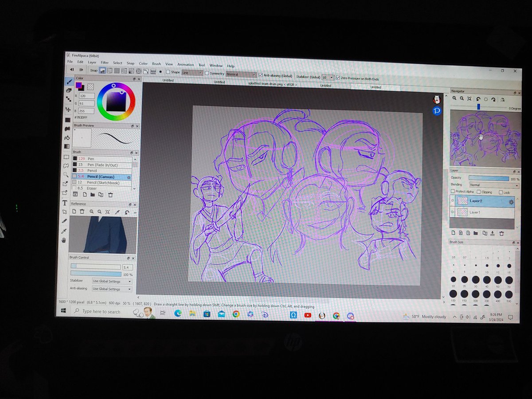Merge layer down using the Layer panel icon
The image size is (532, 399).
click(x=493, y=233)
